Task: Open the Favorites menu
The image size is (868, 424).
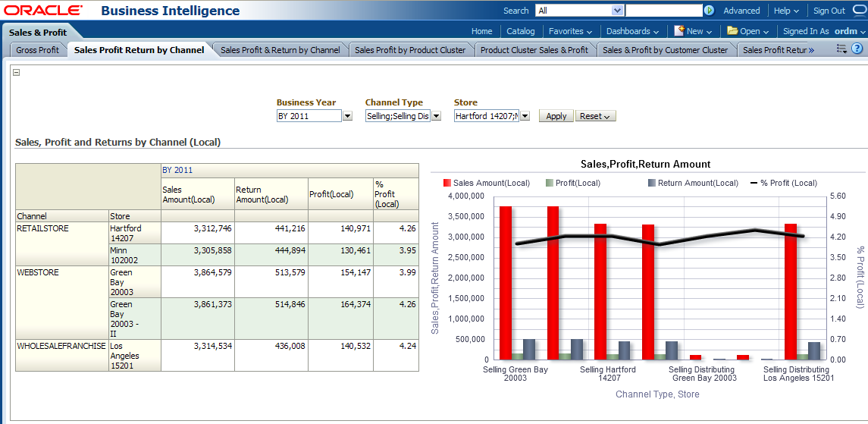Action: [x=570, y=31]
